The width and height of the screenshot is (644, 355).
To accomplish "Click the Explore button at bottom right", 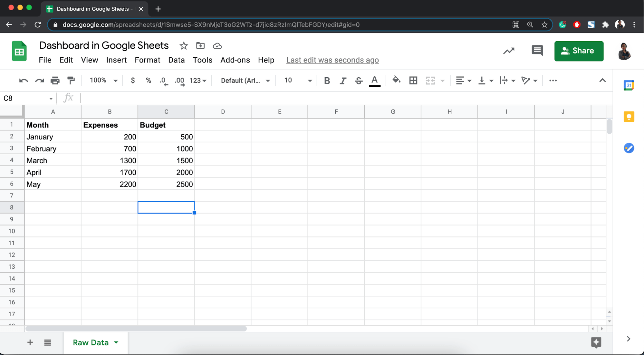I will [596, 342].
